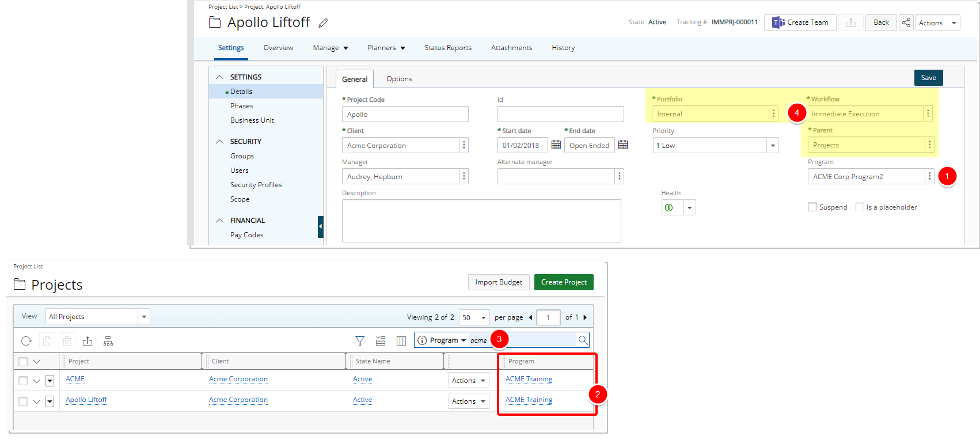Open the End date calendar picker

point(623,145)
